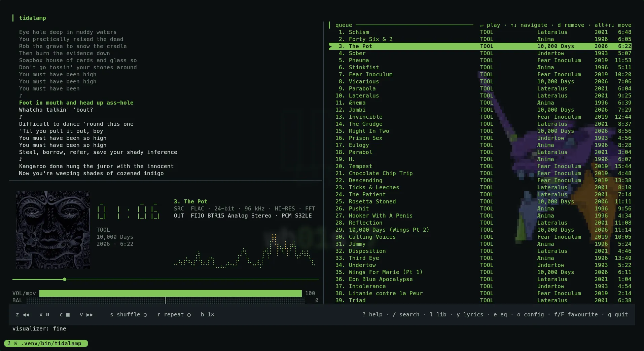Mark track as favourite
644x351 pixels.
point(576,315)
